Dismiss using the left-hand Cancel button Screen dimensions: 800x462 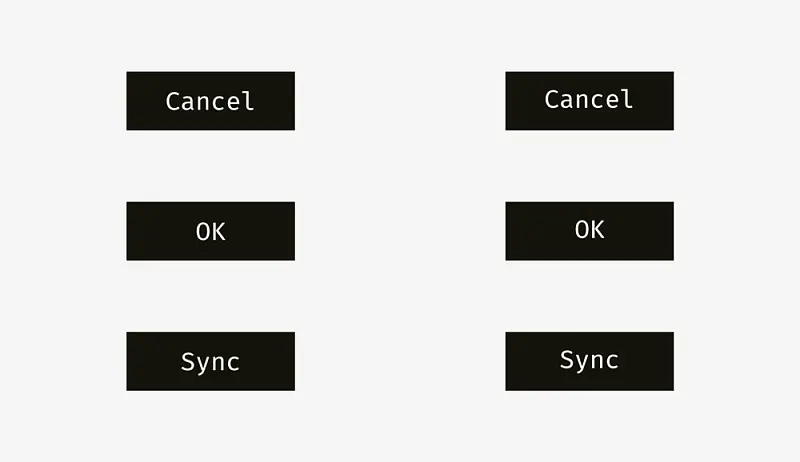tap(210, 101)
